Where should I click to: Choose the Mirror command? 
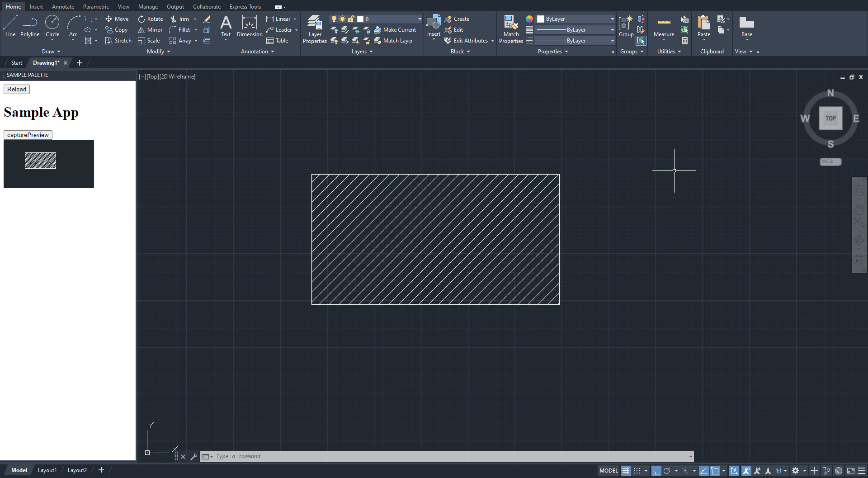click(150, 30)
